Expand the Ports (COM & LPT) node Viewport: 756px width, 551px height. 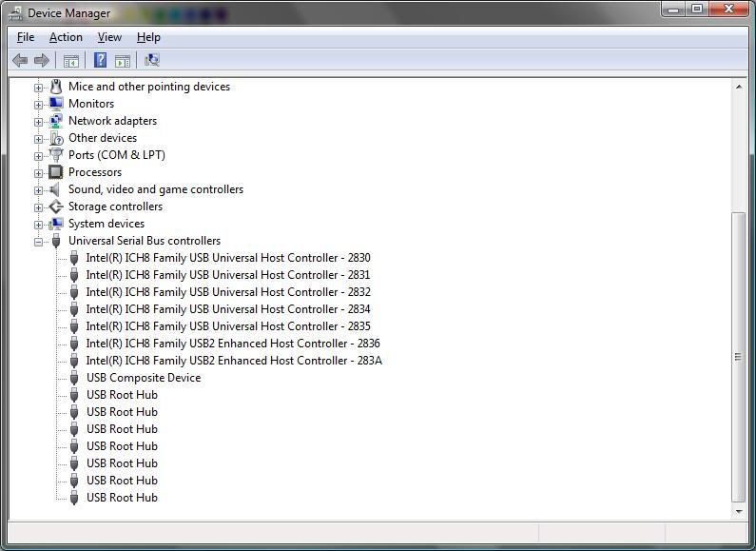(x=38, y=156)
